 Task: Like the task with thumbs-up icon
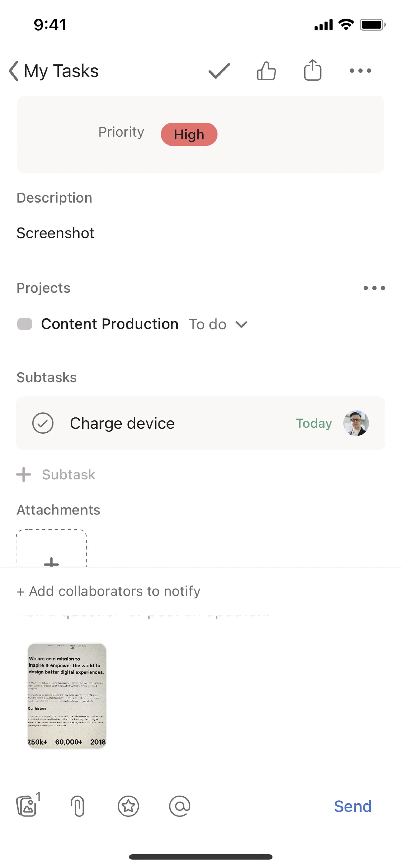[266, 71]
